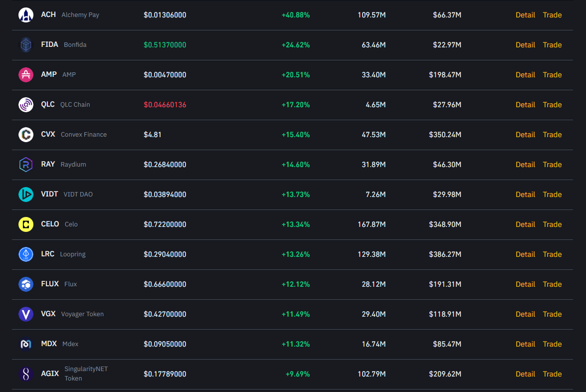Open the Detail link for ACH
Screen dimensions: 586x392
coord(525,15)
